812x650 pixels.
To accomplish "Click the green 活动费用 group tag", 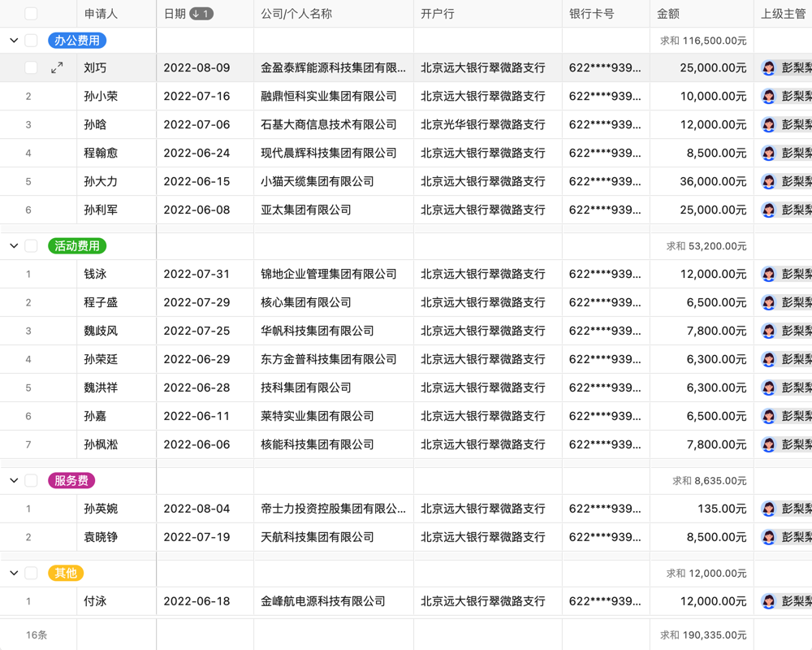I will point(77,245).
